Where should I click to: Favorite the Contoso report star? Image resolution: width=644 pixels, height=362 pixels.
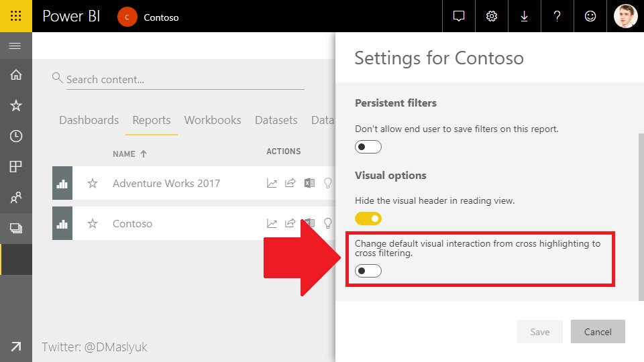(93, 223)
